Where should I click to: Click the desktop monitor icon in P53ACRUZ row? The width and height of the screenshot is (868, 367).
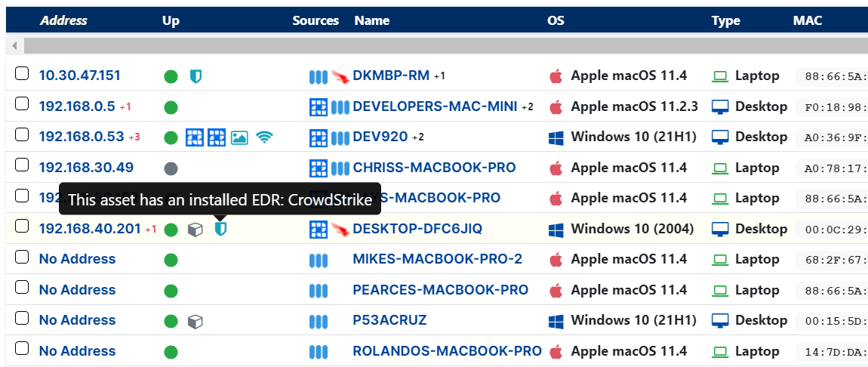click(720, 320)
